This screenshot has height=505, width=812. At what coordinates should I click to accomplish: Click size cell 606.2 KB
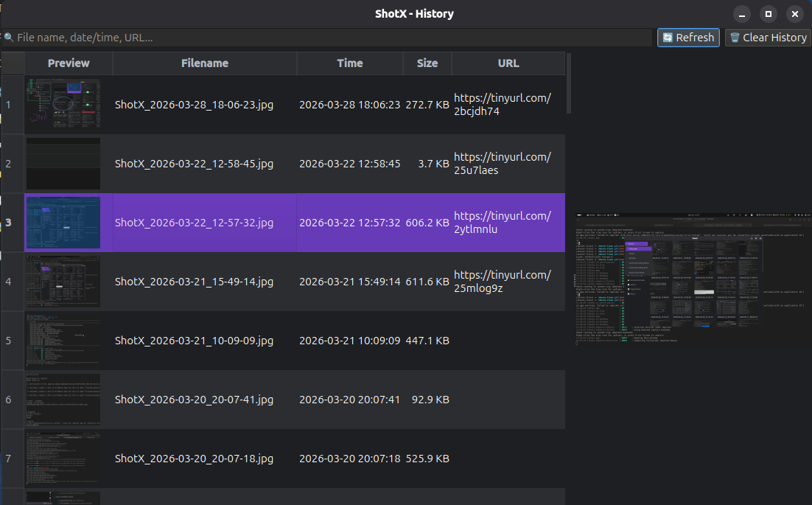click(x=427, y=223)
